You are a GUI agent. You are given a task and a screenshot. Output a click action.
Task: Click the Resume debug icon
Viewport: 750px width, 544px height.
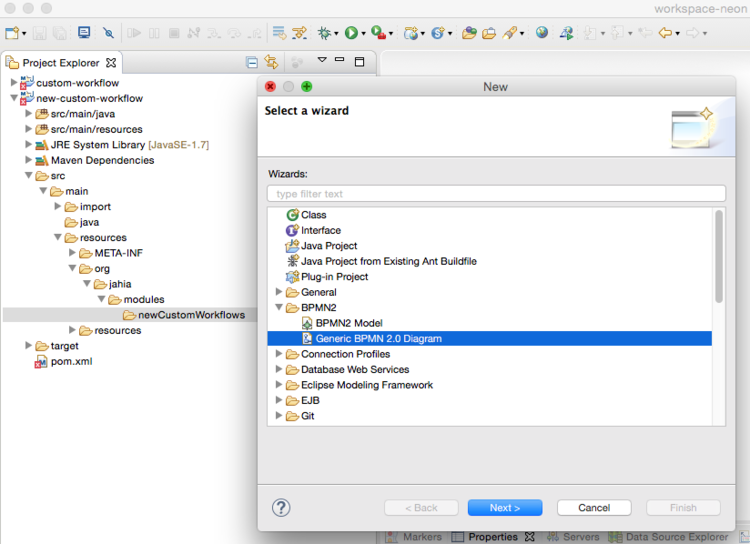click(x=134, y=33)
